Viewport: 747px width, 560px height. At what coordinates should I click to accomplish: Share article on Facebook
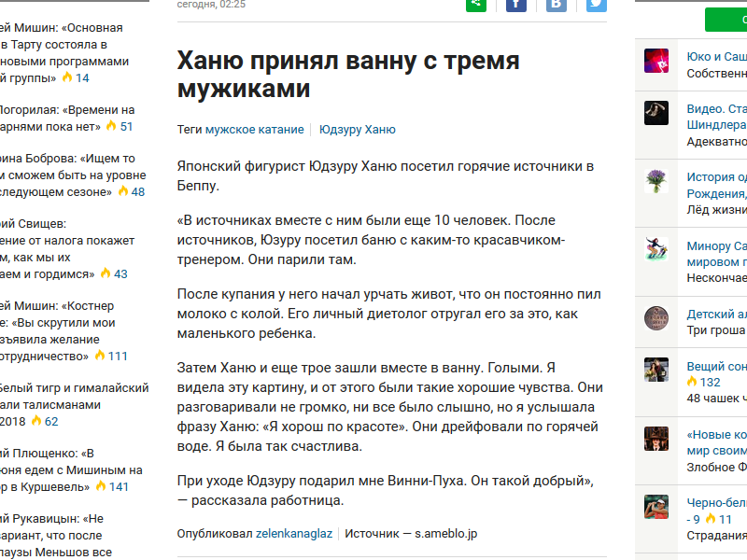click(x=516, y=4)
